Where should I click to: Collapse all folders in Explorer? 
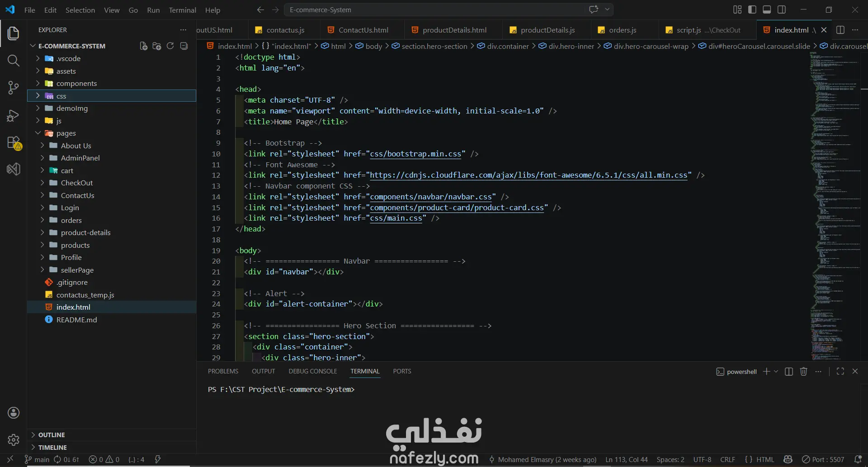(x=184, y=46)
